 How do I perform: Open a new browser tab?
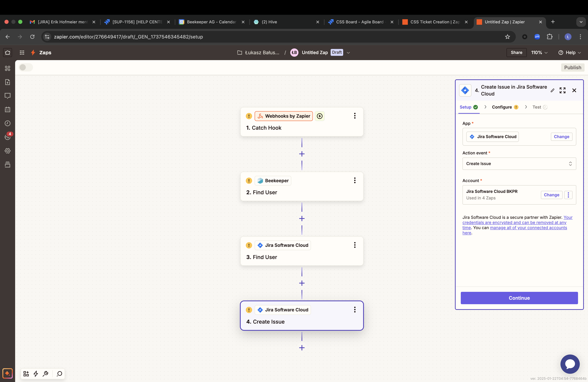coord(553,22)
